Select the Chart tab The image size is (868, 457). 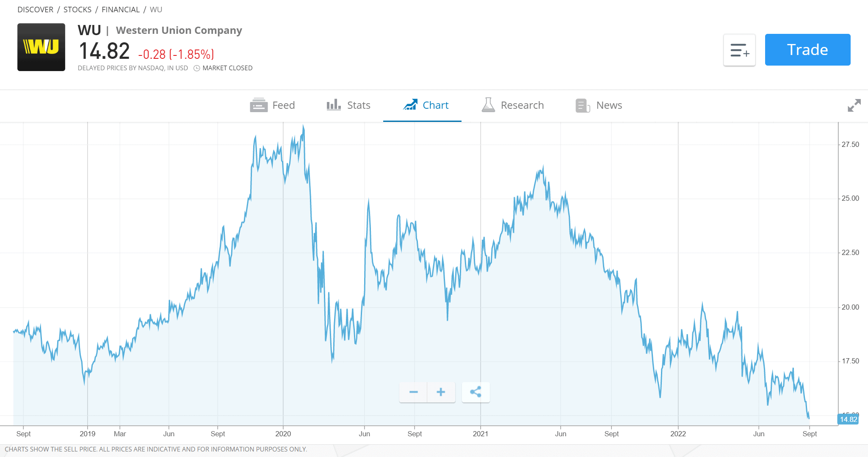pyautogui.click(x=426, y=105)
